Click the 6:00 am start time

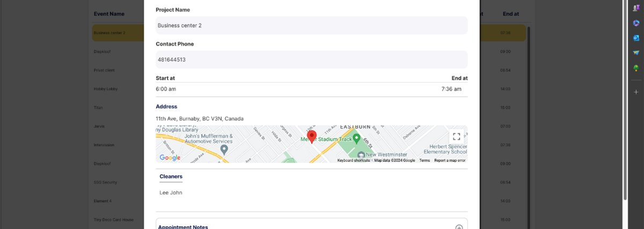click(166, 89)
